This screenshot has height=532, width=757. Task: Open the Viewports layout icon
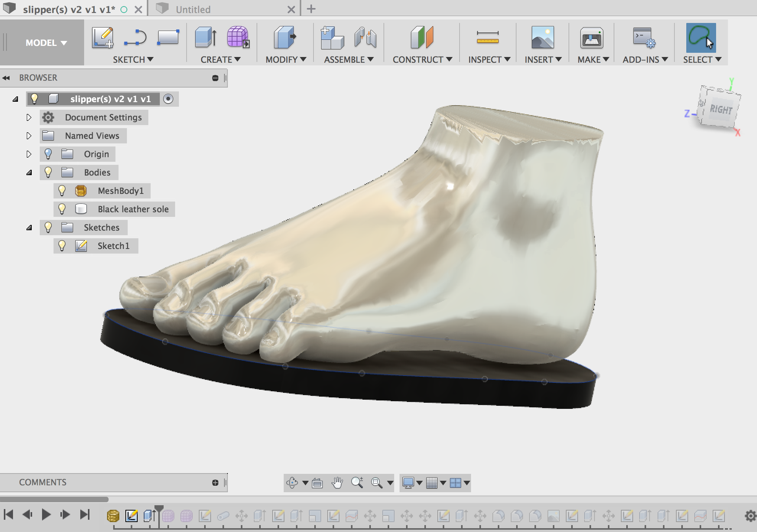point(455,483)
